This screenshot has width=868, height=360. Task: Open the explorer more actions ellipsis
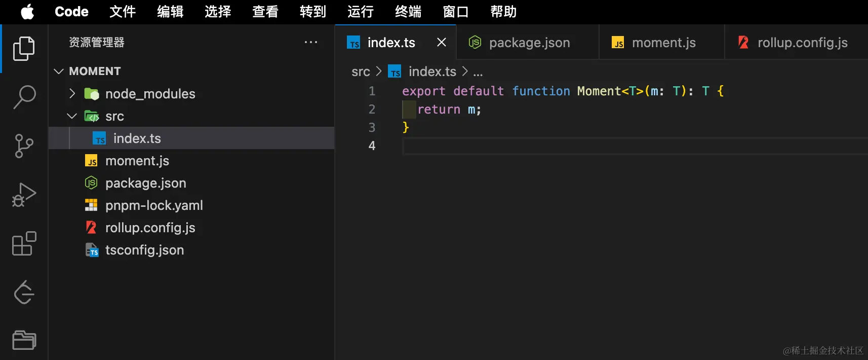(x=311, y=42)
